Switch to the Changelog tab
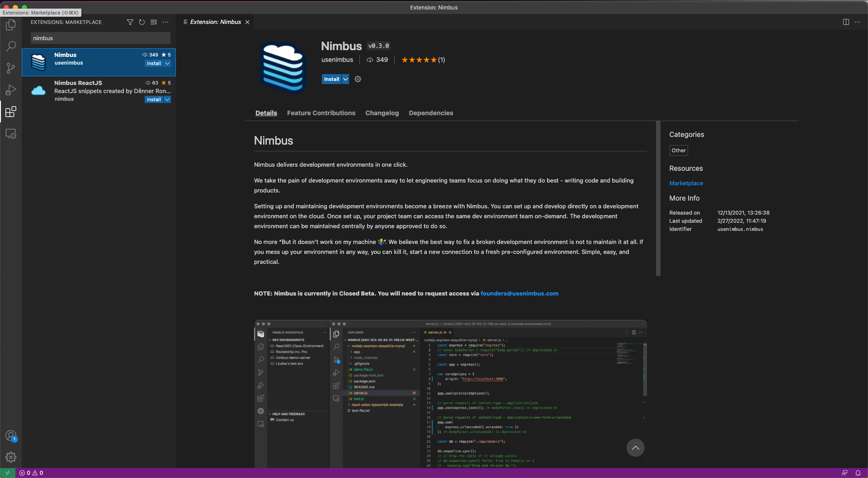The height and width of the screenshot is (478, 868). click(x=382, y=113)
